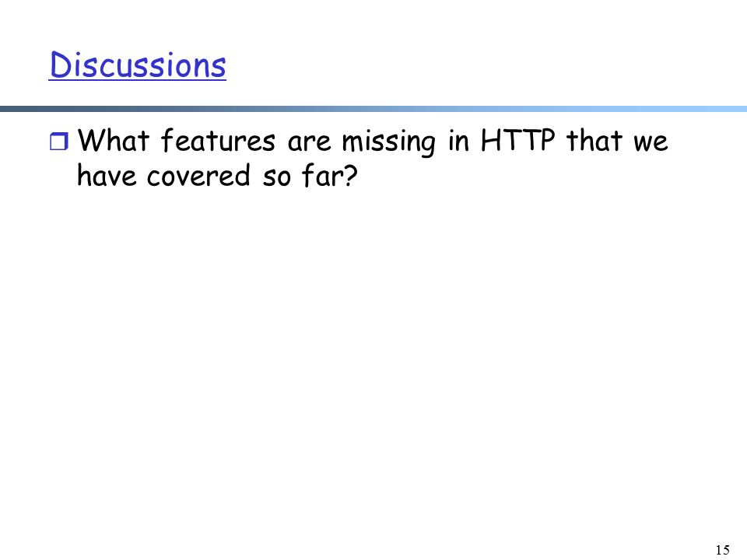747x560 pixels.
Task: Click the square bullet icon before What
Action: [x=59, y=142]
